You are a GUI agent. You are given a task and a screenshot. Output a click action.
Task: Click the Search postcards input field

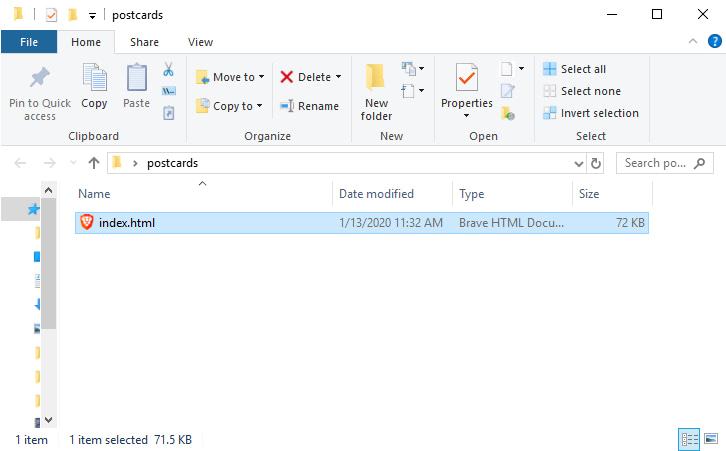[x=664, y=163]
